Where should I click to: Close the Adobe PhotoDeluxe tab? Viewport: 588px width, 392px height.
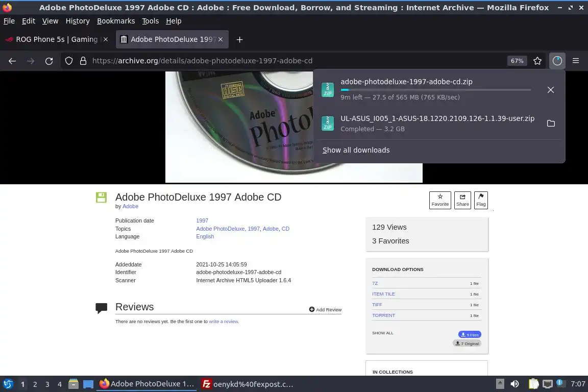point(220,39)
